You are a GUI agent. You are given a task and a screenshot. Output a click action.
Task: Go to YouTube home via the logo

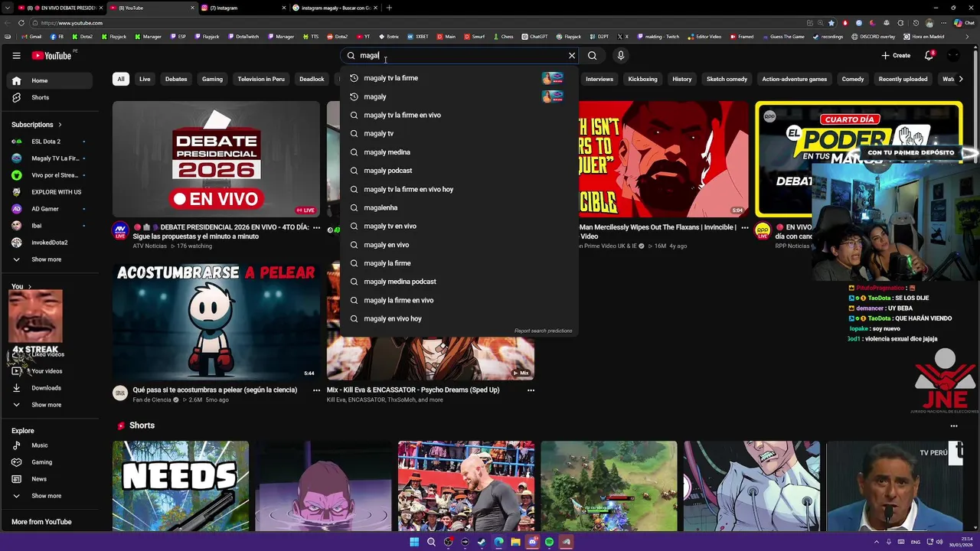(51, 55)
